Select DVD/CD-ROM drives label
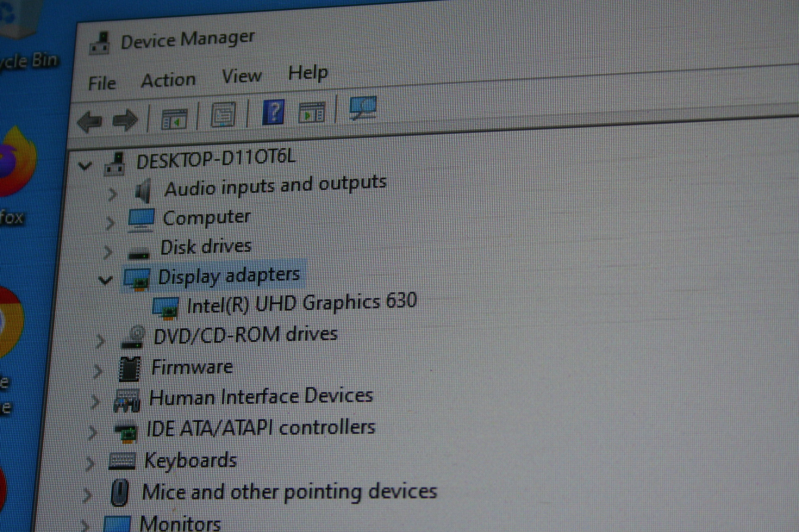Image resolution: width=799 pixels, height=532 pixels. coord(245,335)
